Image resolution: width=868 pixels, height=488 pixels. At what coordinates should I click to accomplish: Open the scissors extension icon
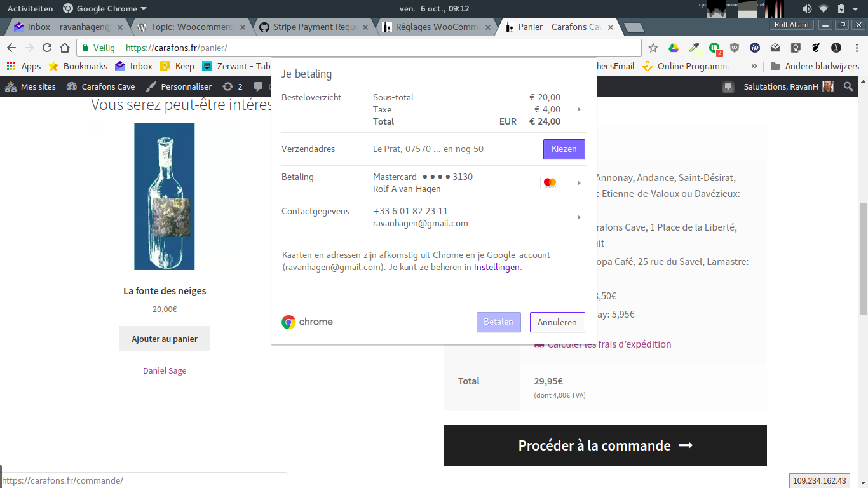[836, 48]
